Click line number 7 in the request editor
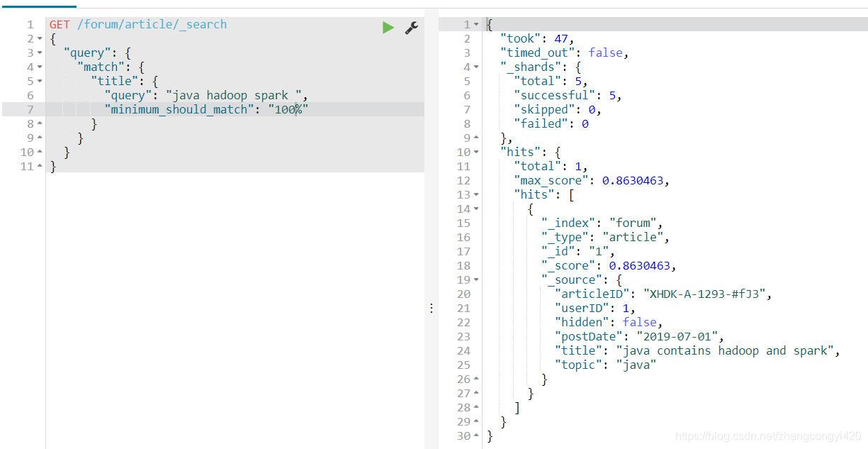This screenshot has height=449, width=868. [30, 109]
